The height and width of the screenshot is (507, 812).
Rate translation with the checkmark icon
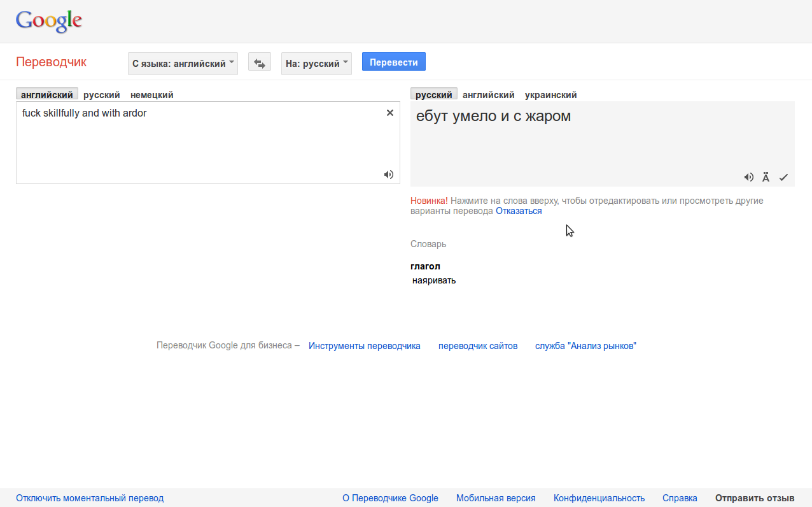pos(783,177)
